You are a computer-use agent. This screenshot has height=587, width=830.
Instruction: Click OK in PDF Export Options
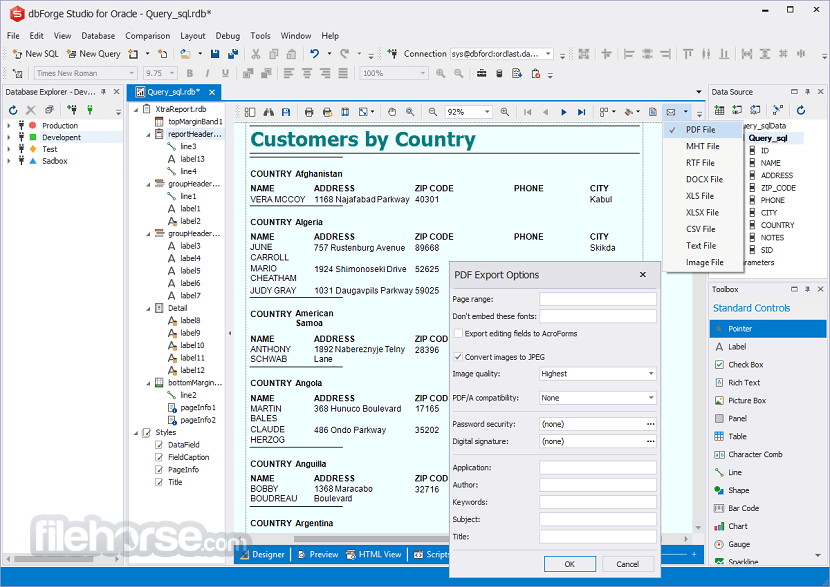point(570,564)
